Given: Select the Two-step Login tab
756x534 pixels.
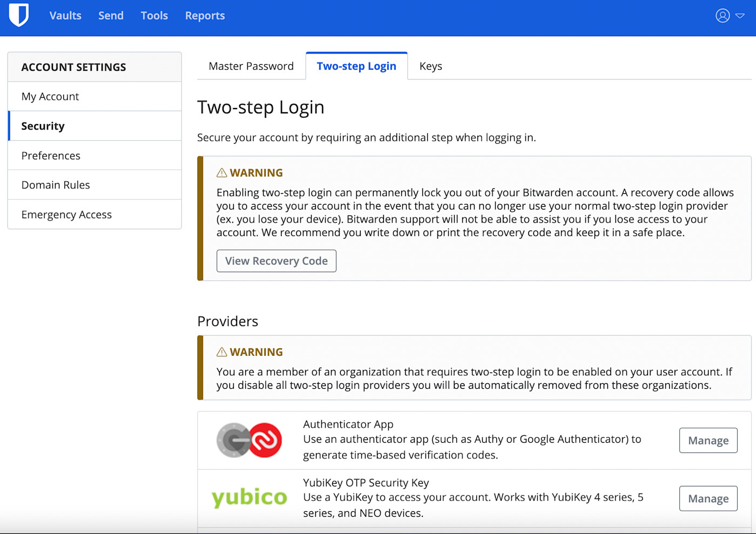Looking at the screenshot, I should (x=356, y=65).
